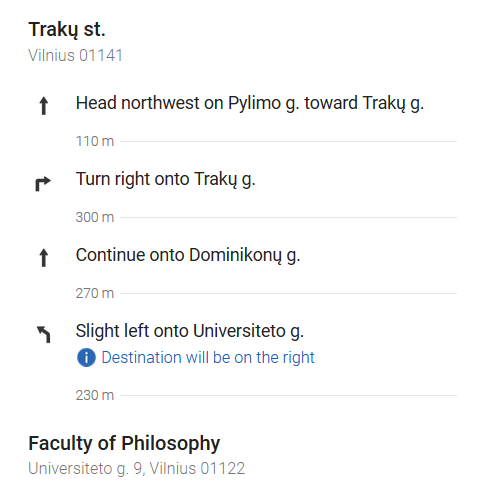This screenshot has height=504, width=482.
Task: Select the Turn right onto Trakų g. step
Action: tap(166, 179)
